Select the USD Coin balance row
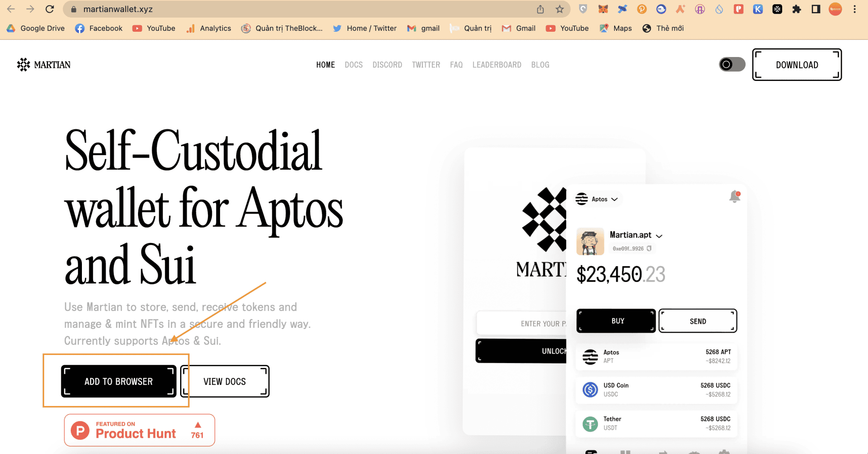868x454 pixels. pos(656,390)
